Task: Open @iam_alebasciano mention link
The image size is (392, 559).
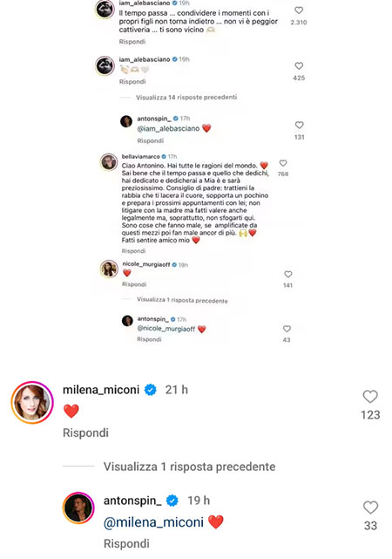Action: pyautogui.click(x=168, y=128)
